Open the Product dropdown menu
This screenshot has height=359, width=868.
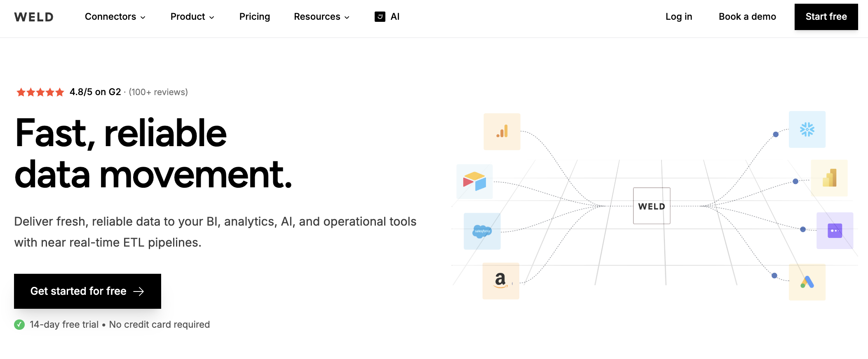pyautogui.click(x=192, y=17)
